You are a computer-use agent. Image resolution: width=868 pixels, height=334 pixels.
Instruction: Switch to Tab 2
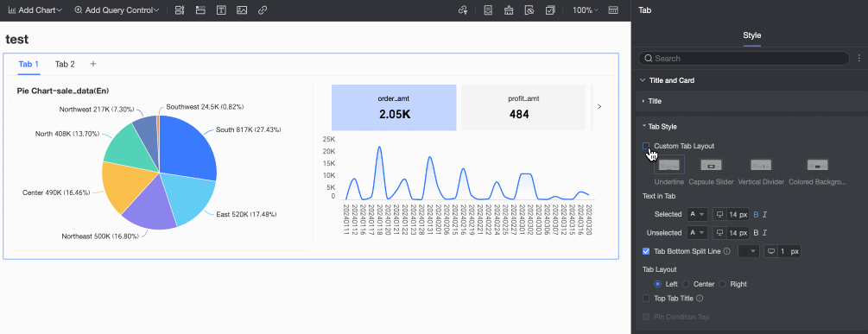point(65,64)
